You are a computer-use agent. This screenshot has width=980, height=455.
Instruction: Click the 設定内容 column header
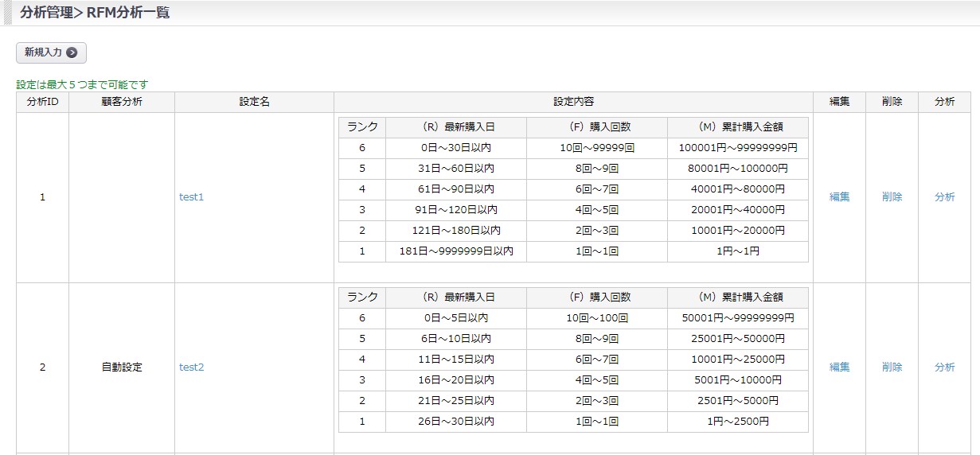coord(573,102)
